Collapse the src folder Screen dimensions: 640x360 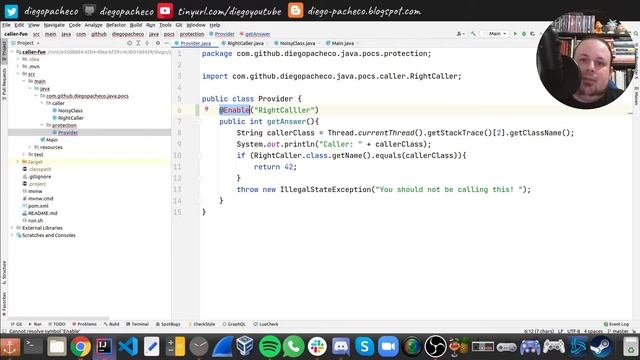[18, 74]
